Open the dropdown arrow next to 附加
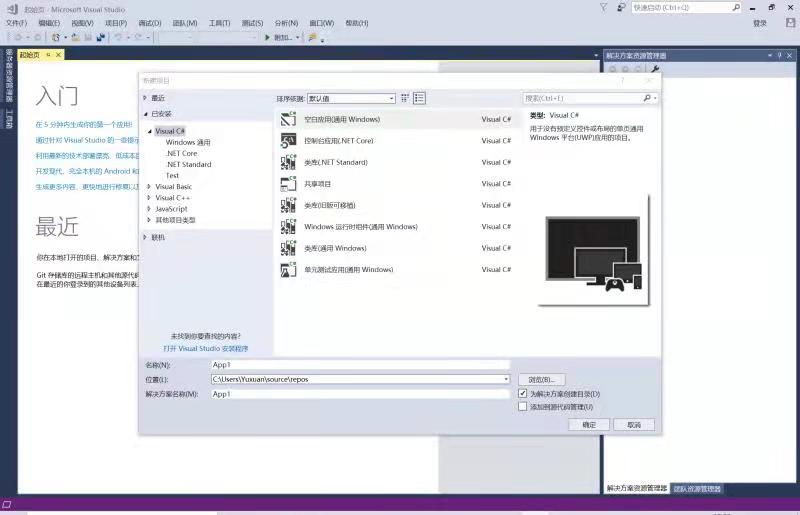The height and width of the screenshot is (515, 800). (x=297, y=37)
